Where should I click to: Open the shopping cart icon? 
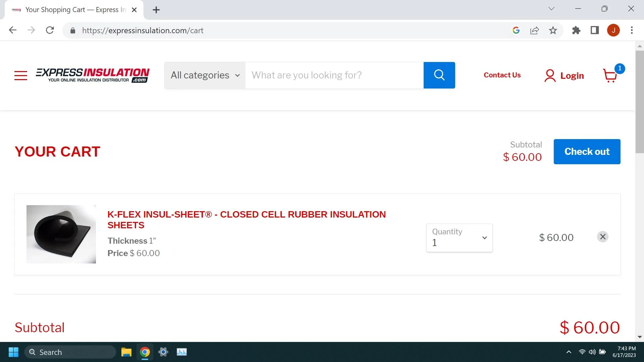(x=610, y=75)
